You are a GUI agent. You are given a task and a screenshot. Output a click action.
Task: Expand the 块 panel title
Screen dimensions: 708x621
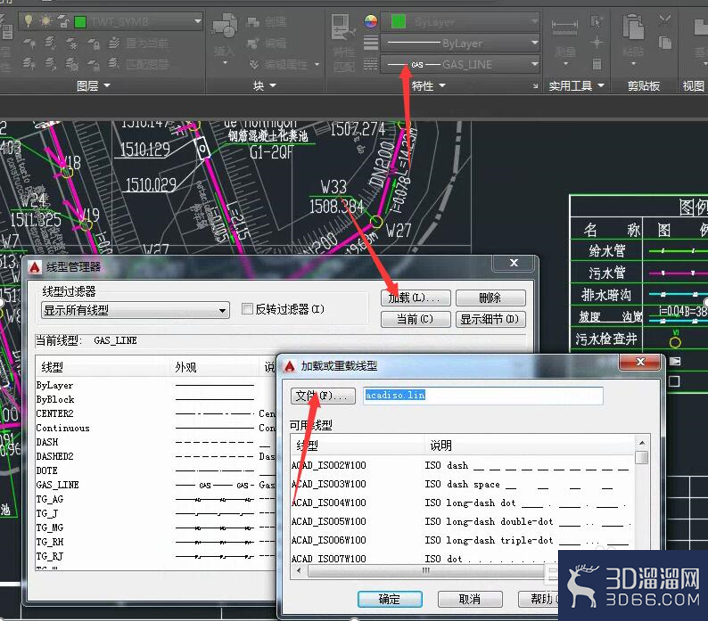(x=265, y=85)
